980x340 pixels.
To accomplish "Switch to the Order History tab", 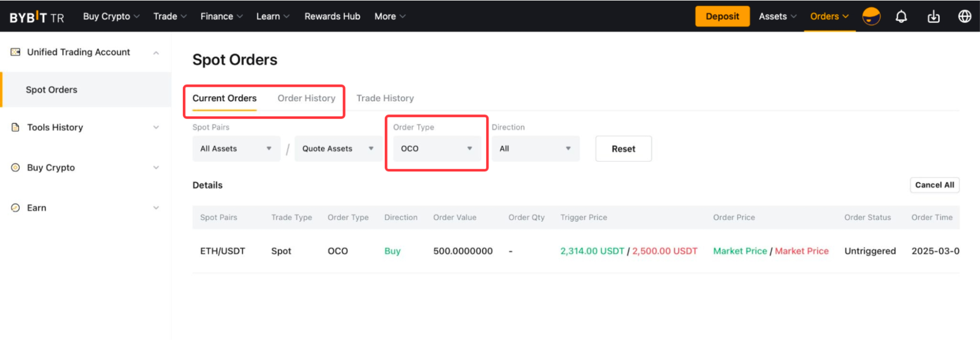I will point(306,98).
